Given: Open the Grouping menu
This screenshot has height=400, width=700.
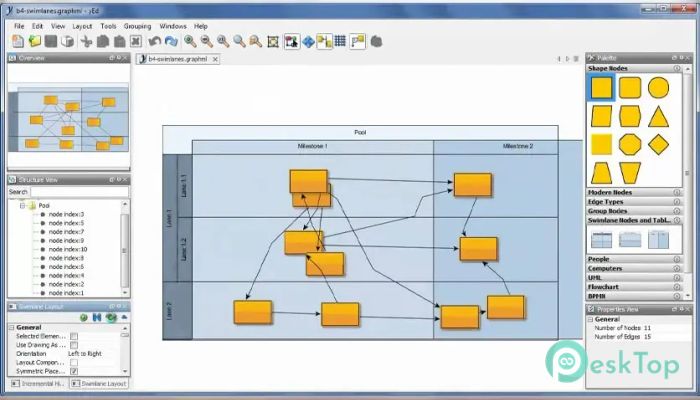Looking at the screenshot, I should click(x=138, y=26).
